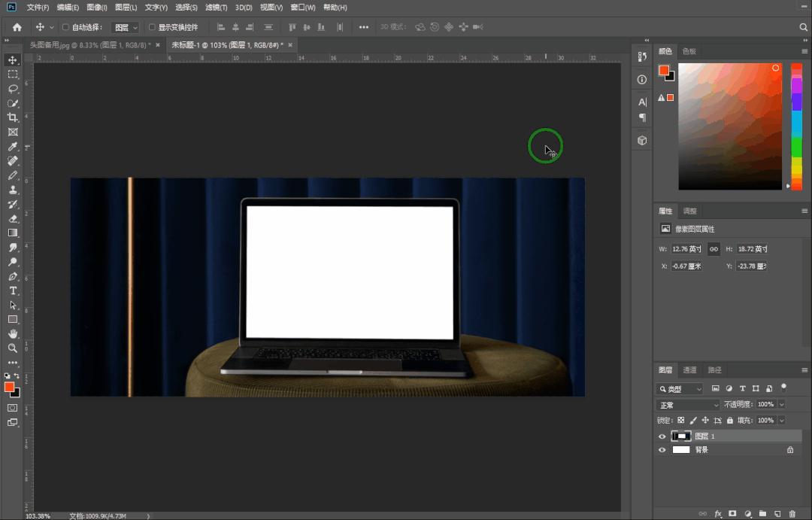Select the Crop tool

pos(13,117)
